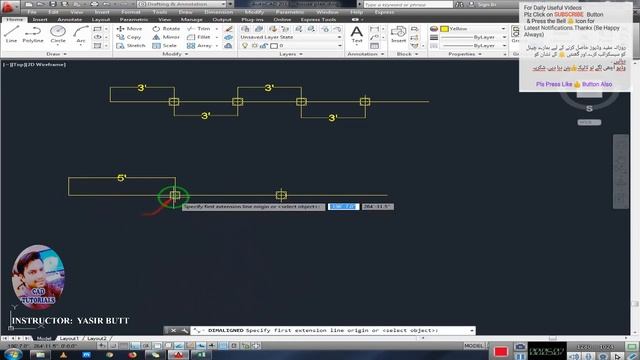This screenshot has width=640, height=360.
Task: Click the Erase tool icon
Action: (229, 29)
